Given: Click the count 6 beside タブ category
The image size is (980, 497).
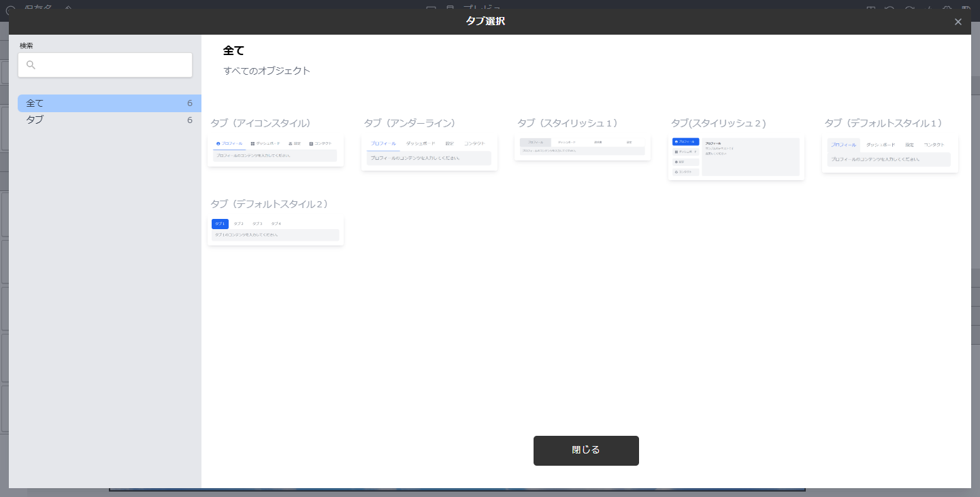Looking at the screenshot, I should (x=190, y=120).
